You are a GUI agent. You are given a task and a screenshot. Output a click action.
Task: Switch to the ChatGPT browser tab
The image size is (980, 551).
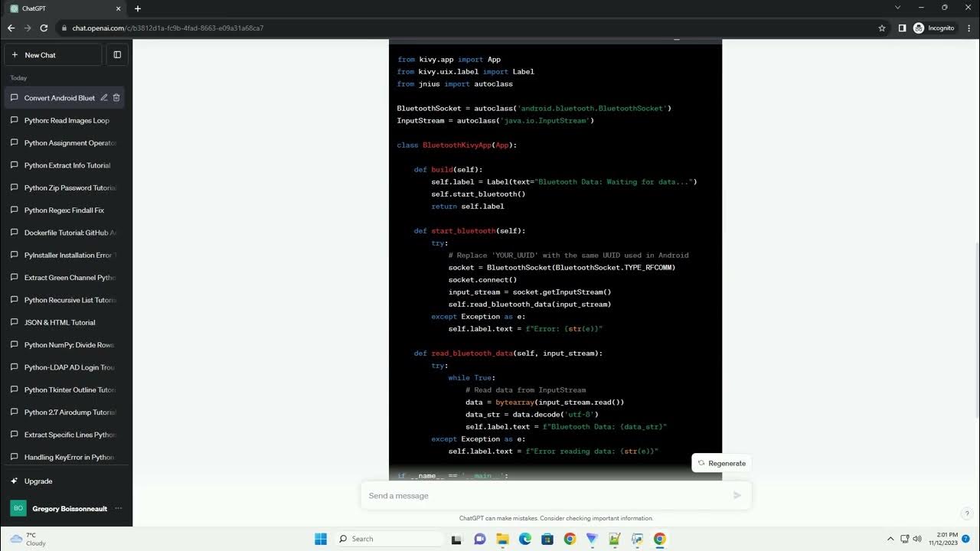(x=66, y=8)
